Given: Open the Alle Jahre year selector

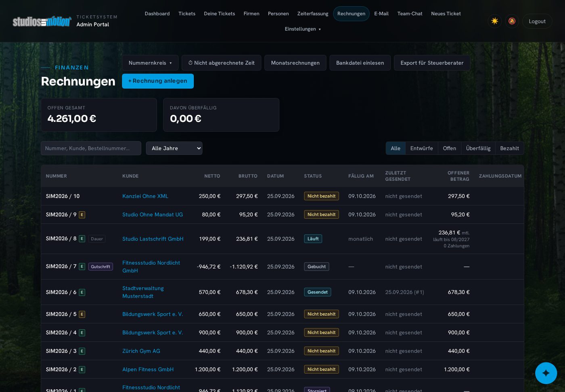Looking at the screenshot, I should 174,148.
